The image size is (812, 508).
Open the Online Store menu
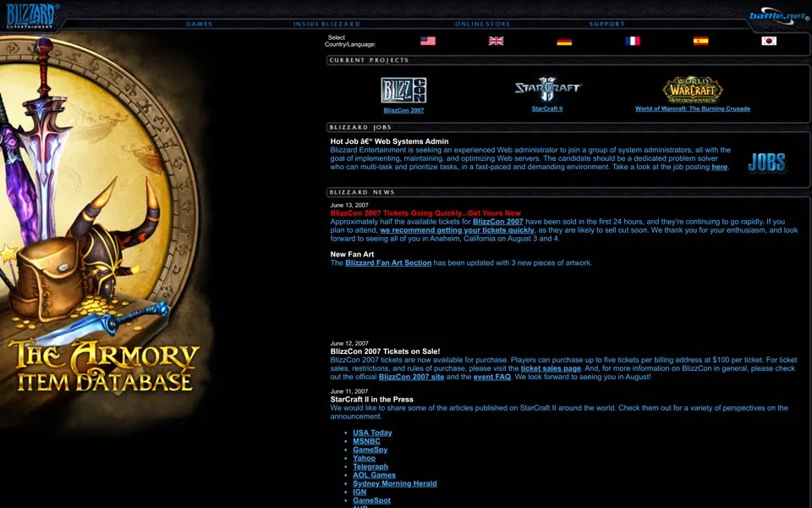coord(482,24)
